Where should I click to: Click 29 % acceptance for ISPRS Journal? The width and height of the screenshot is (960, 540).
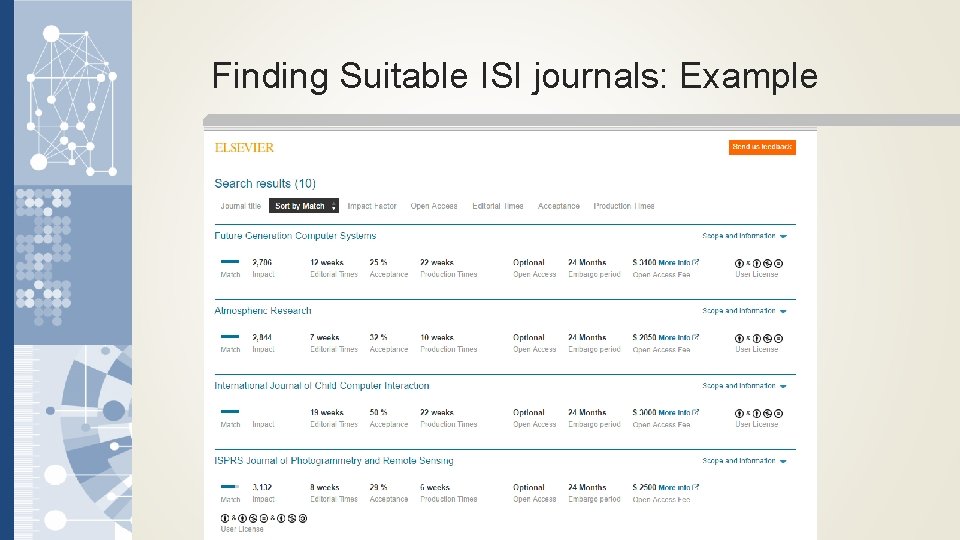coord(378,487)
